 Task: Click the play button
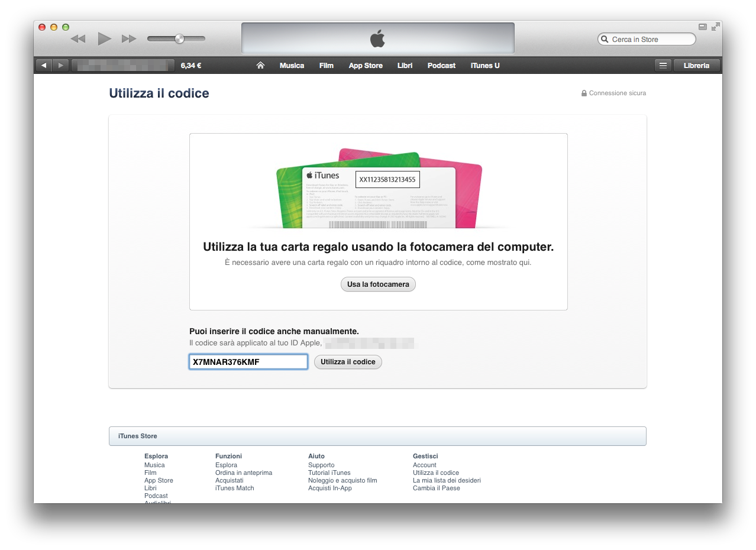click(x=105, y=39)
